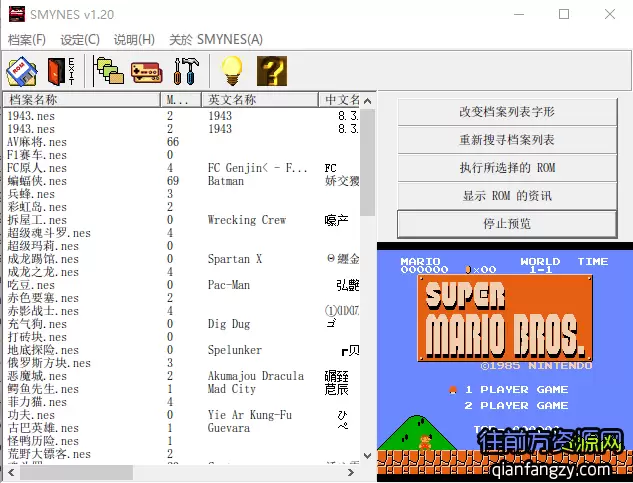Select AV麻将.nes in the file list
The width and height of the screenshot is (633, 483).
[37, 142]
